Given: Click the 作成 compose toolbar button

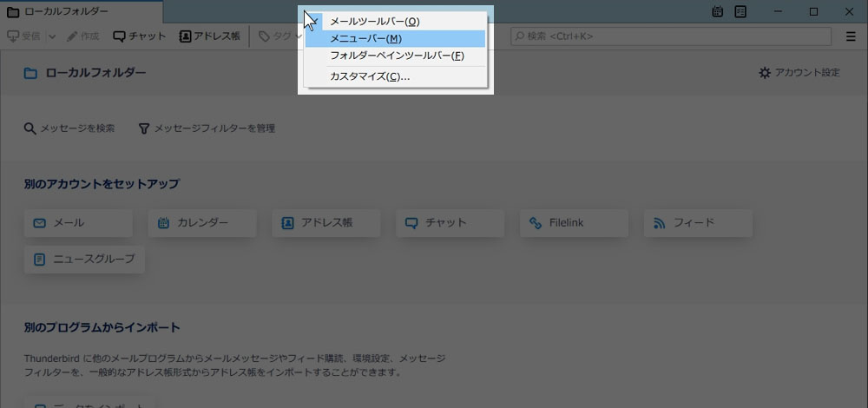Looking at the screenshot, I should 82,36.
